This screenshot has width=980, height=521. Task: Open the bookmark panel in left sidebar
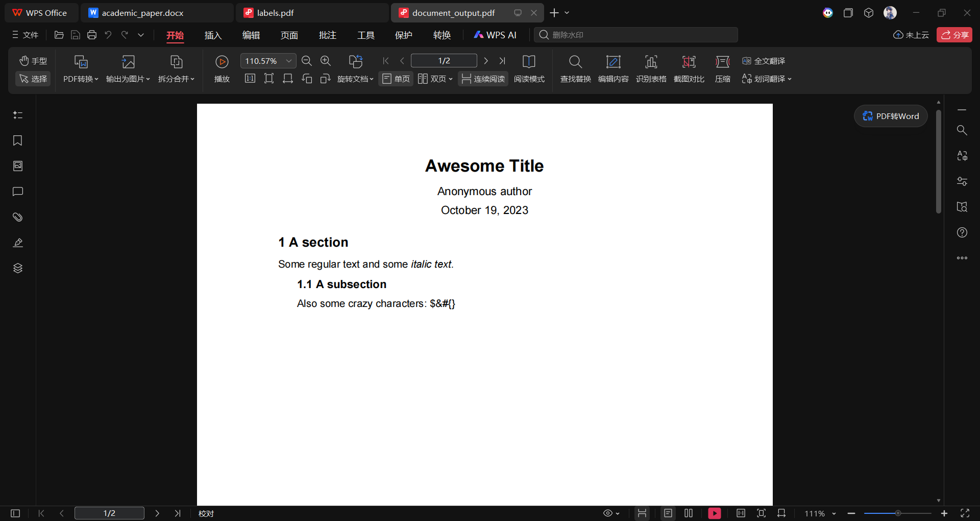[18, 140]
